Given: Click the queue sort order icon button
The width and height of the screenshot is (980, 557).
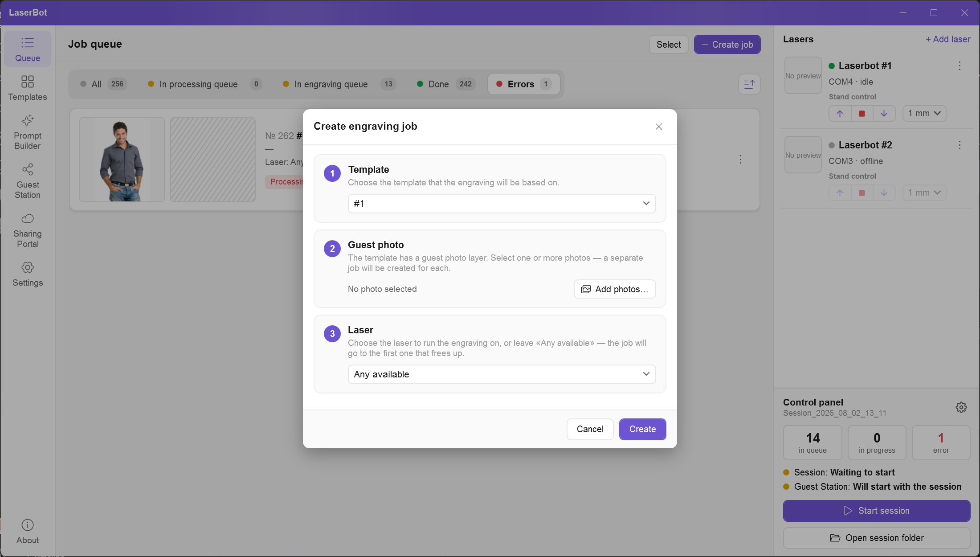Looking at the screenshot, I should 749,84.
